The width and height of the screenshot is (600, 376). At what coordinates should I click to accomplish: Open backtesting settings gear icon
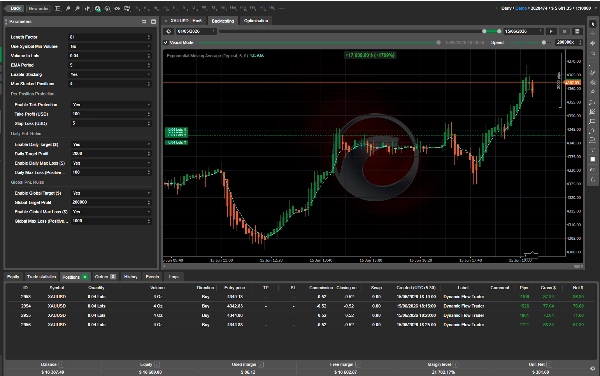(169, 31)
